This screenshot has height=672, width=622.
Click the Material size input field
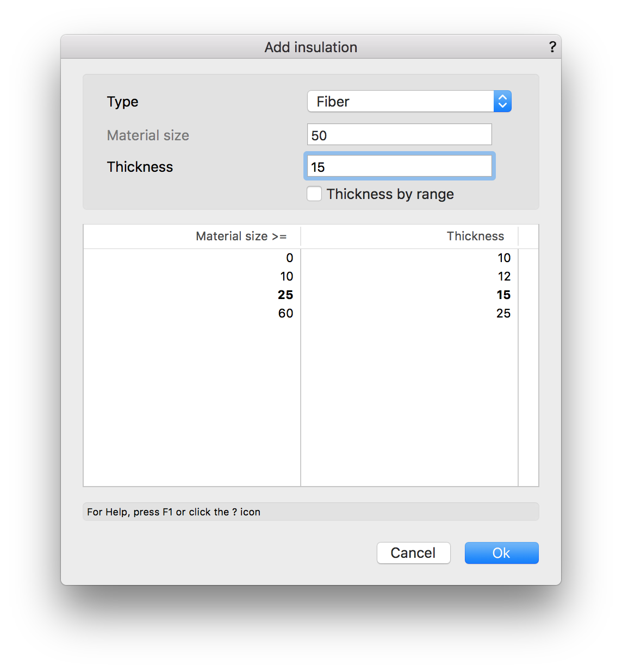[399, 135]
